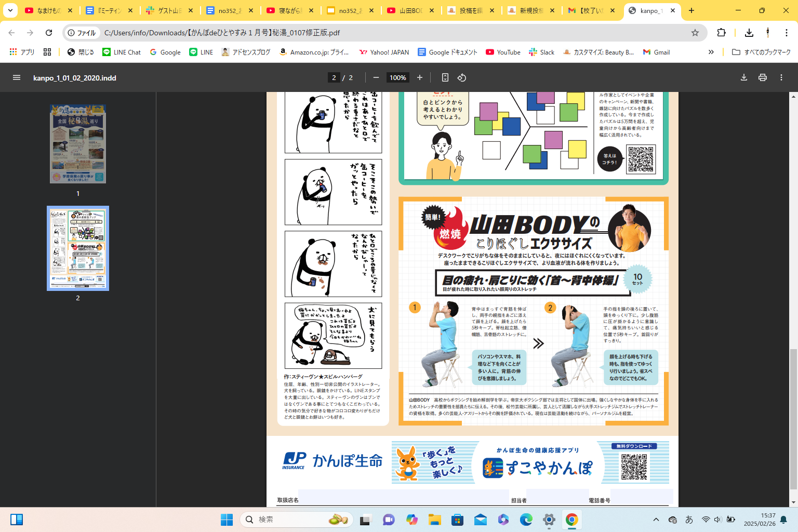Bookmark this page with the star icon
Viewport: 798px width, 532px height.
coord(695,33)
